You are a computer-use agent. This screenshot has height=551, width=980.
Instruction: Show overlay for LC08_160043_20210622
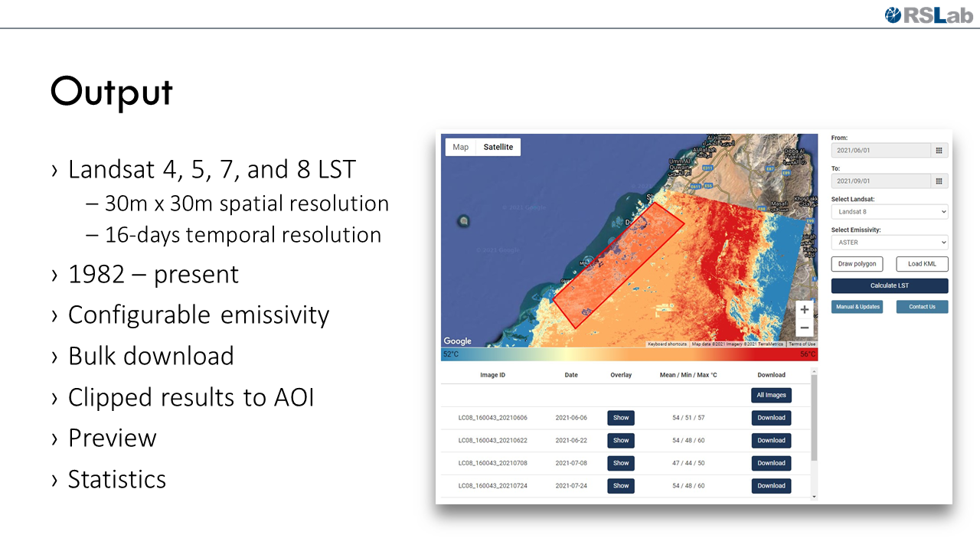click(x=621, y=440)
